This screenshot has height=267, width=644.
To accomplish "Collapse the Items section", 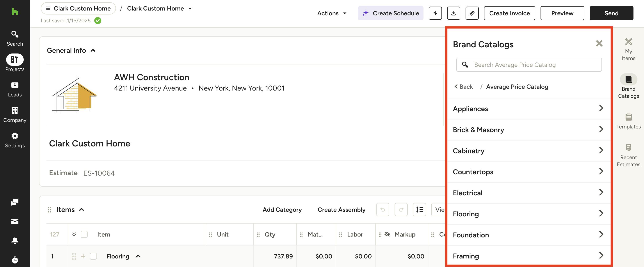I will pos(82,210).
